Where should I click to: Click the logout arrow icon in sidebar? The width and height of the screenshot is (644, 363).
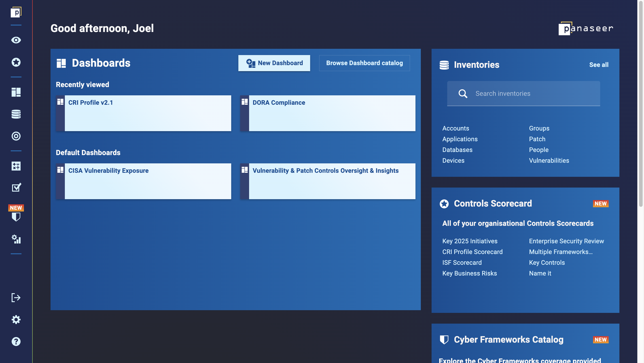pyautogui.click(x=16, y=298)
